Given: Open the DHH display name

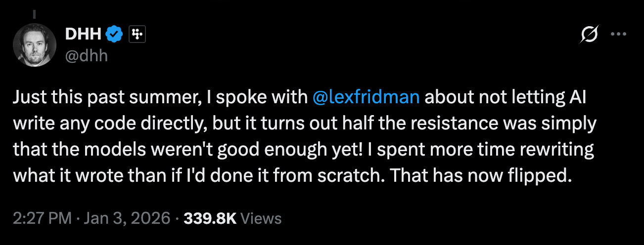Looking at the screenshot, I should click(x=84, y=34).
